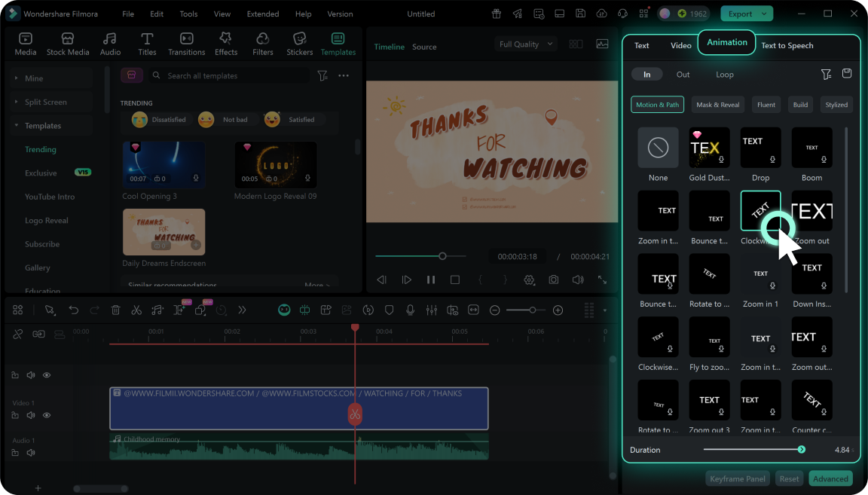868x495 pixels.
Task: Expand preview to fullscreen
Action: click(x=602, y=280)
